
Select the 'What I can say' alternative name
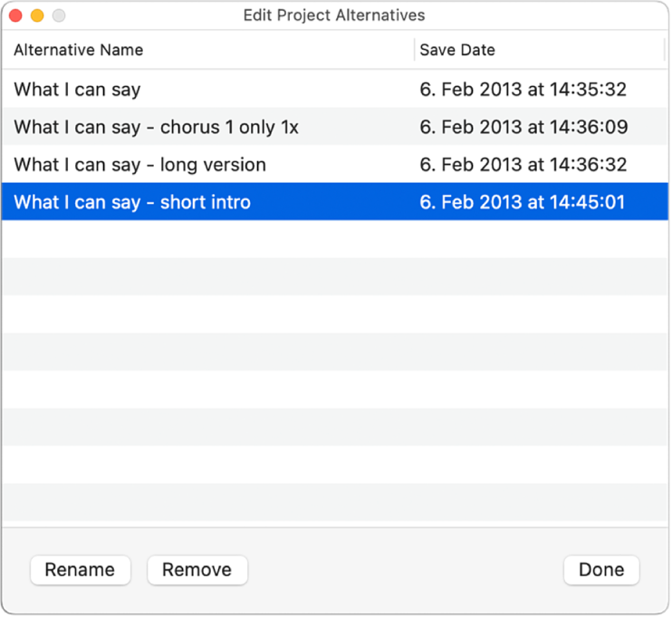click(x=77, y=89)
